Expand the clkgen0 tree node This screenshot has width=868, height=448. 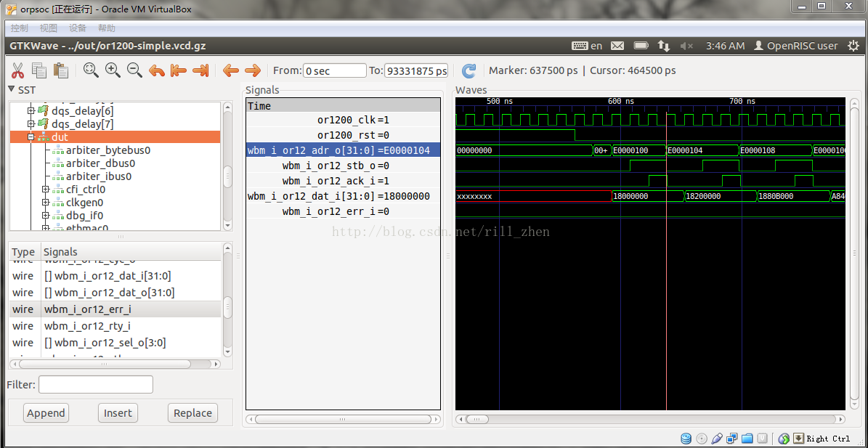(x=45, y=203)
